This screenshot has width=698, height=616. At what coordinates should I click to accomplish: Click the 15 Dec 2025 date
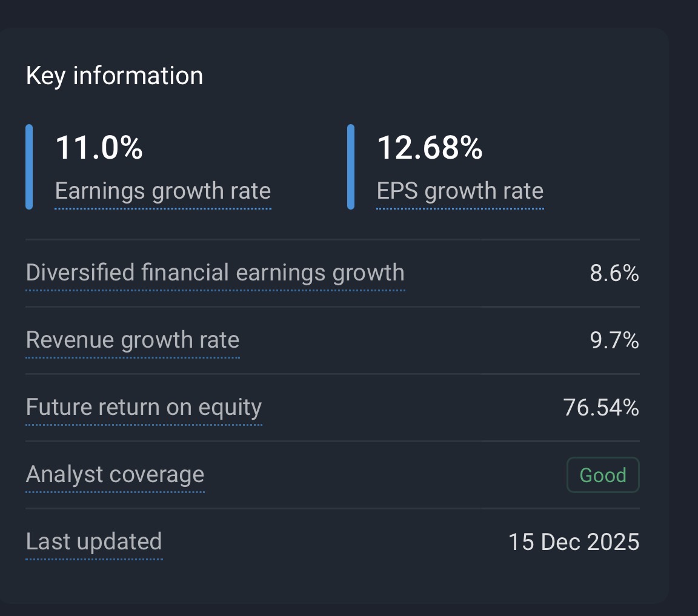(574, 542)
